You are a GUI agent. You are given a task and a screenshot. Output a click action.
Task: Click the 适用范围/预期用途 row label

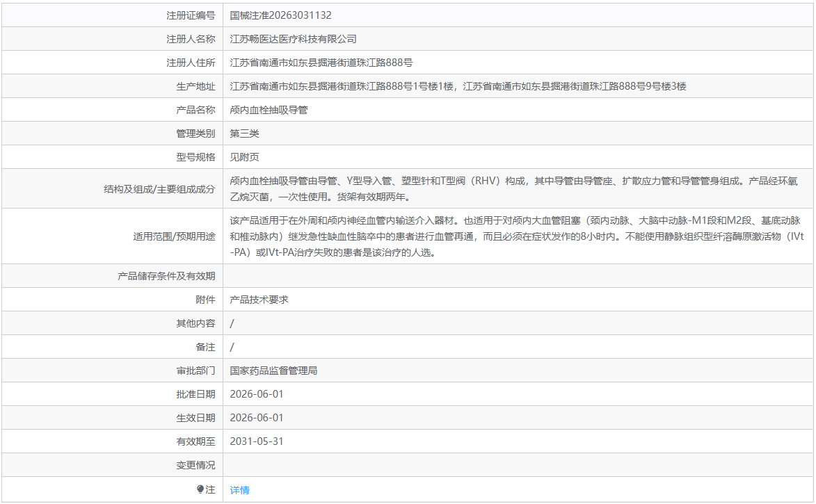(x=174, y=236)
